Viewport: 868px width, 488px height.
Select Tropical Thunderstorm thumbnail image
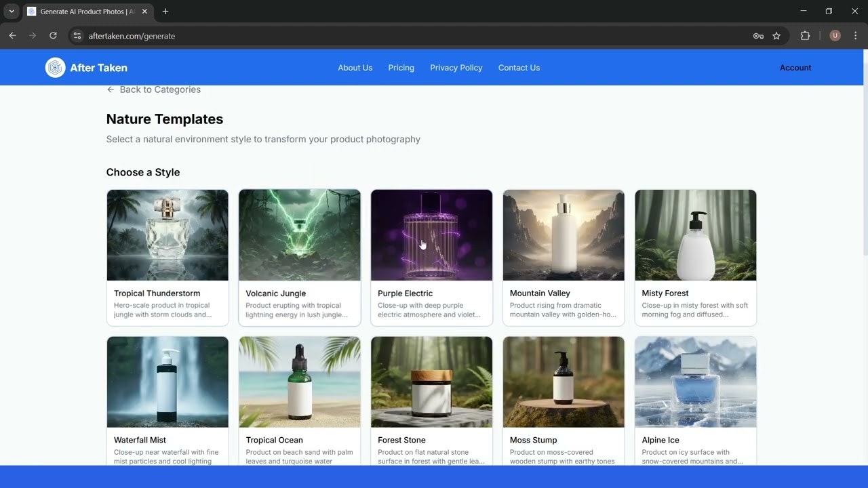coord(167,235)
